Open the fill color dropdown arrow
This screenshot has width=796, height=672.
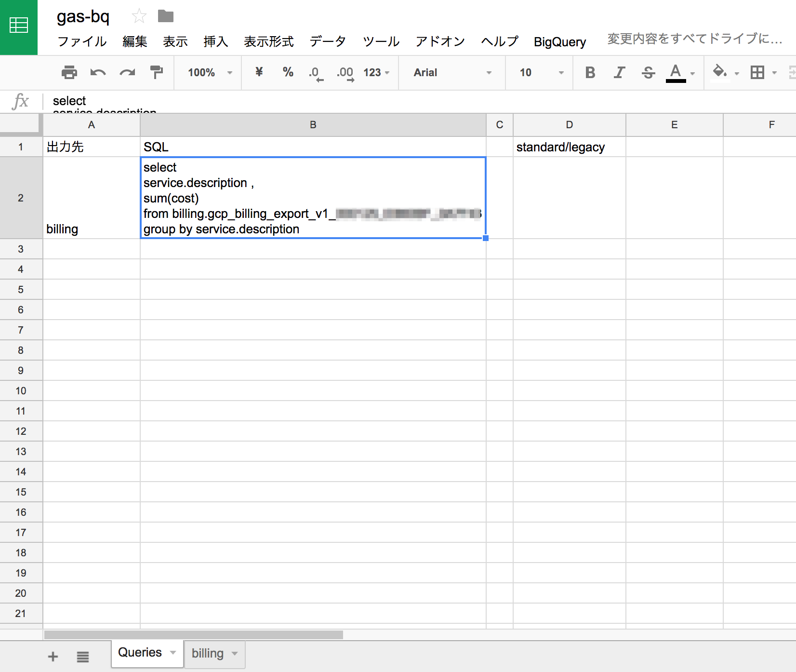click(x=737, y=74)
